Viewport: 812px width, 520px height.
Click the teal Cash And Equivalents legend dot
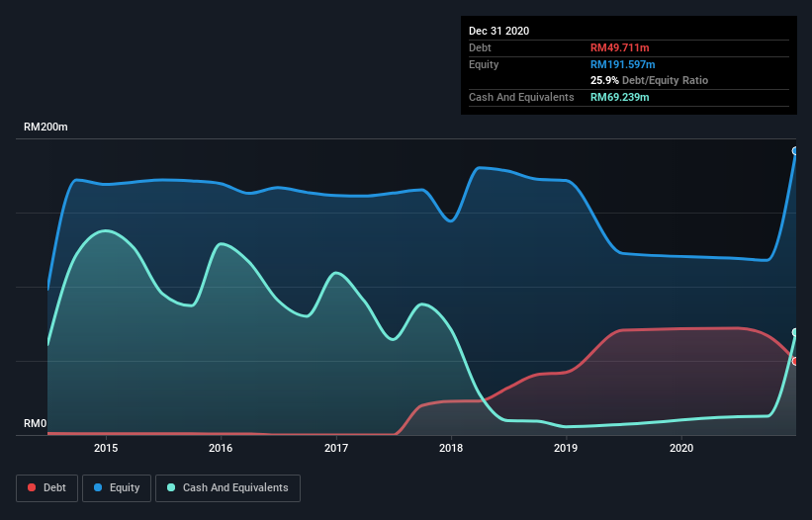[x=171, y=487]
